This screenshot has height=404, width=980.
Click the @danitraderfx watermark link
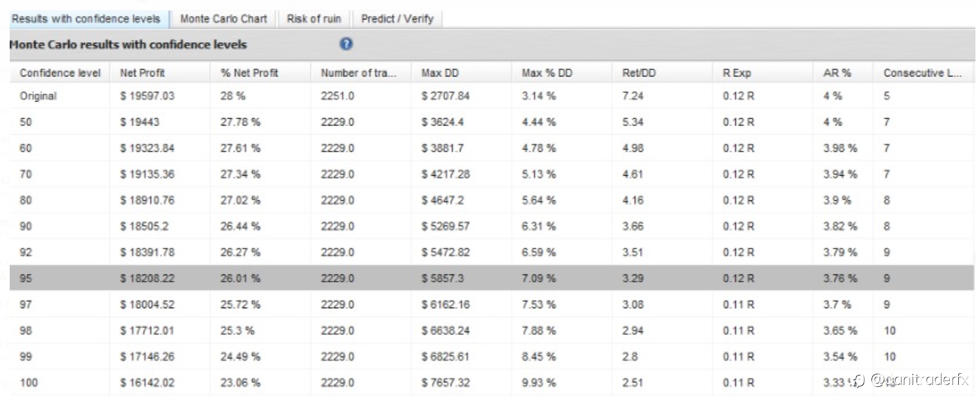918,380
